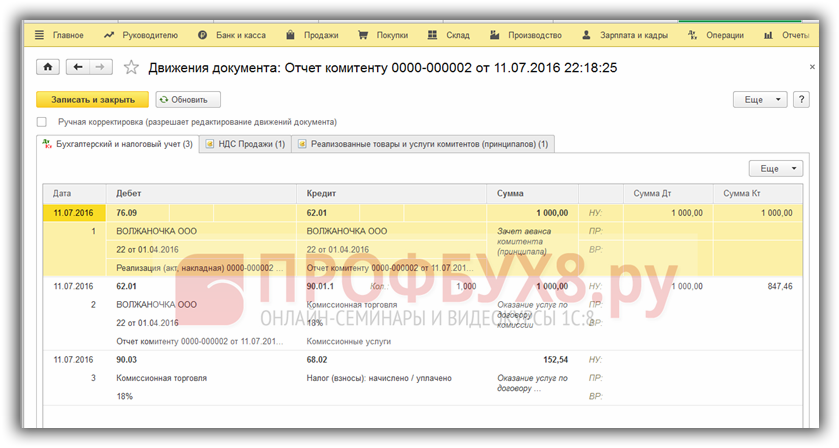
Task: Open the top Еще dropdown menu
Action: 760,100
